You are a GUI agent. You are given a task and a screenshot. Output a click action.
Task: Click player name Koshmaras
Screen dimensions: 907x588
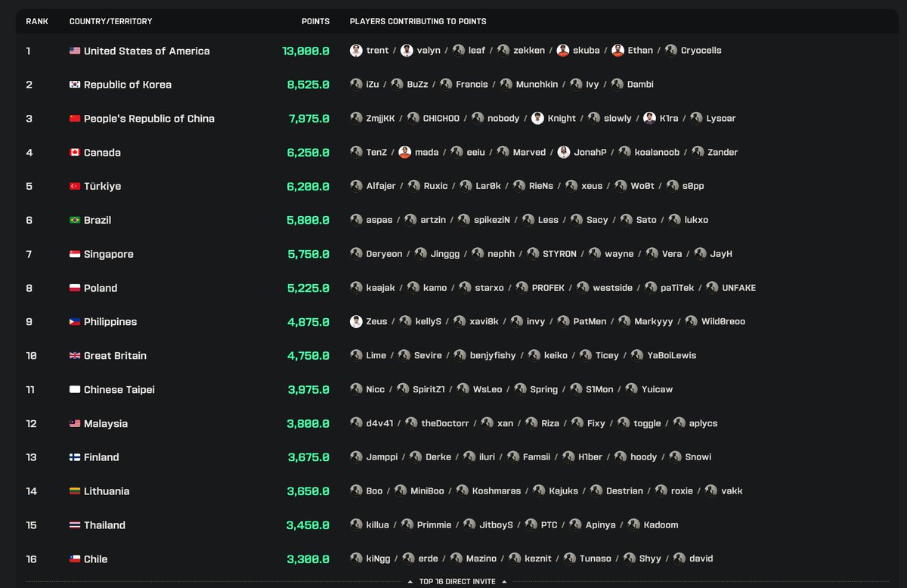pos(497,491)
